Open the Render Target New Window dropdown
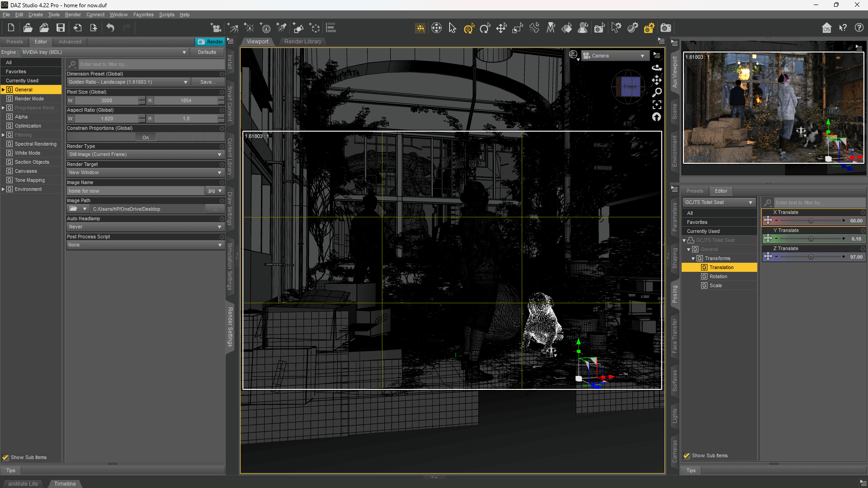 tap(145, 172)
